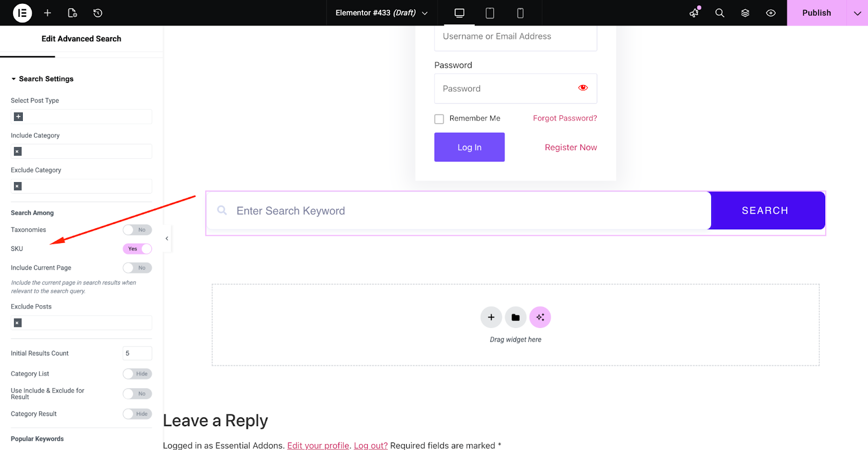Image resolution: width=868 pixels, height=450 pixels.
Task: Open the Elementor logo menu
Action: (x=22, y=13)
